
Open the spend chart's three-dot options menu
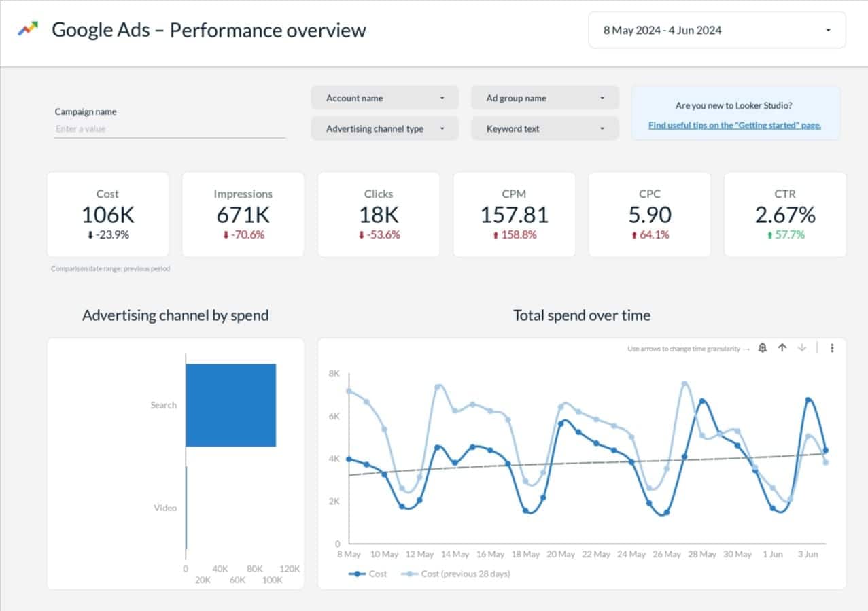831,347
